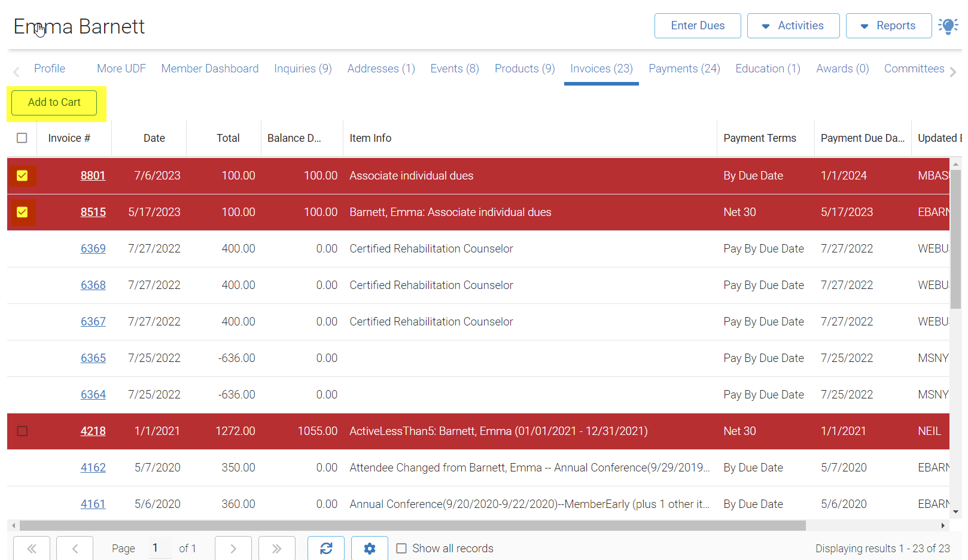968x560 pixels.
Task: Select 'Associate individual dues' text in row 8801
Action: click(412, 176)
